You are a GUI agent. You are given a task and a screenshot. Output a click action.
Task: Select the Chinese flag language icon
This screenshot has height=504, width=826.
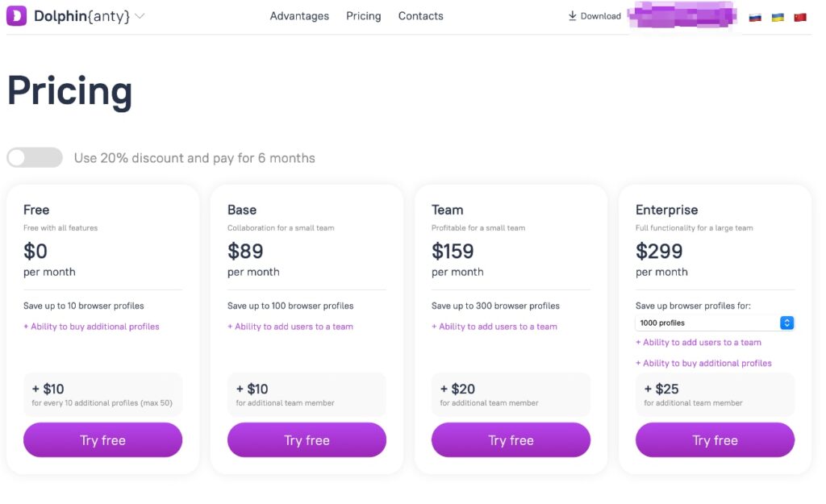click(799, 15)
